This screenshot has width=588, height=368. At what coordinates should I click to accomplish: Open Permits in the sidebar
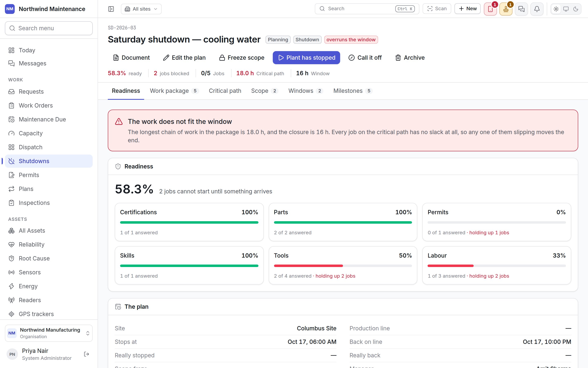[x=49, y=175]
